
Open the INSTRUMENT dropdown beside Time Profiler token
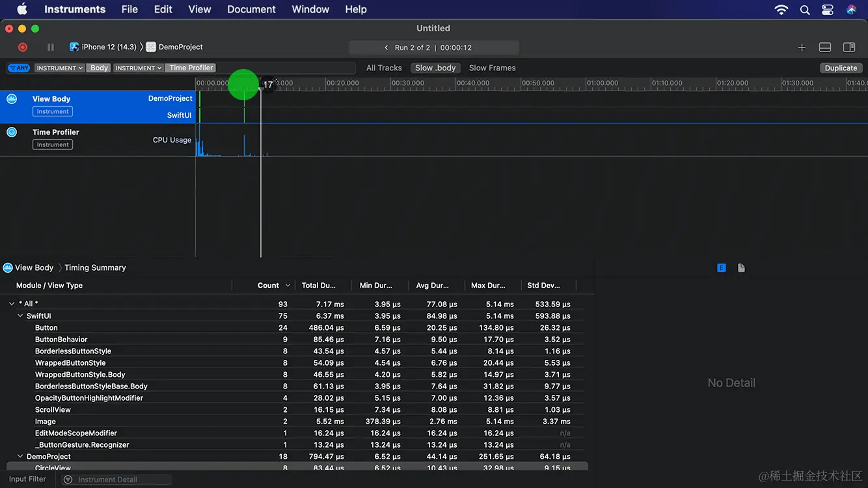(139, 68)
